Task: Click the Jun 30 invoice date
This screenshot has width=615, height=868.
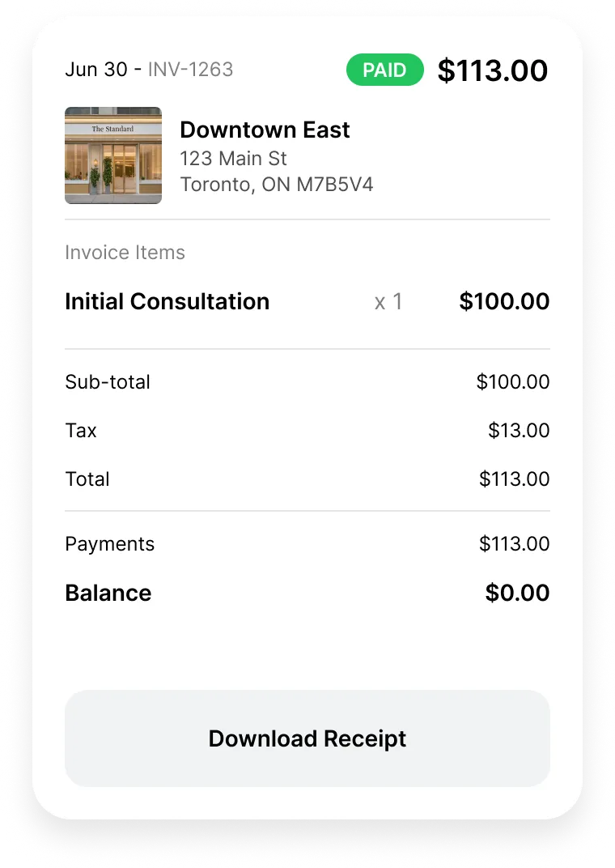Action: click(x=96, y=70)
